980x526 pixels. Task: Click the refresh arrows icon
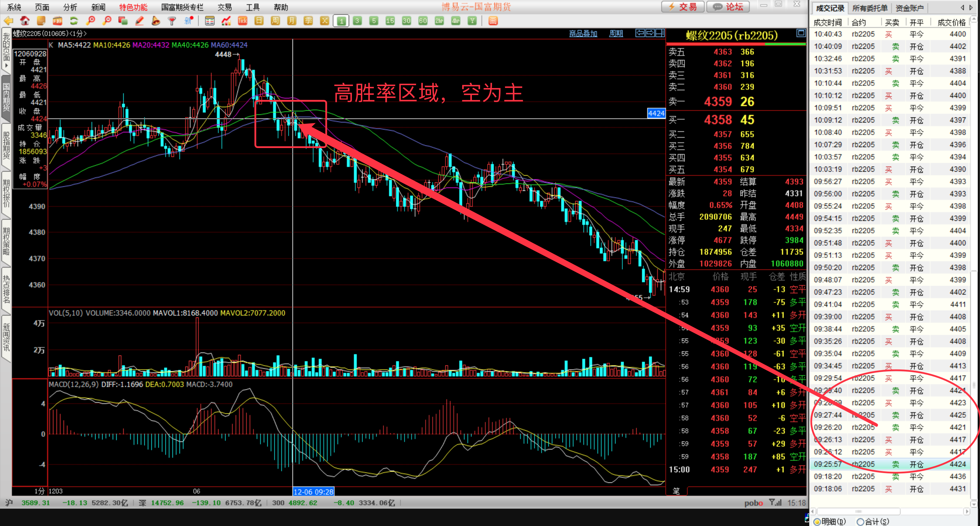tap(74, 21)
